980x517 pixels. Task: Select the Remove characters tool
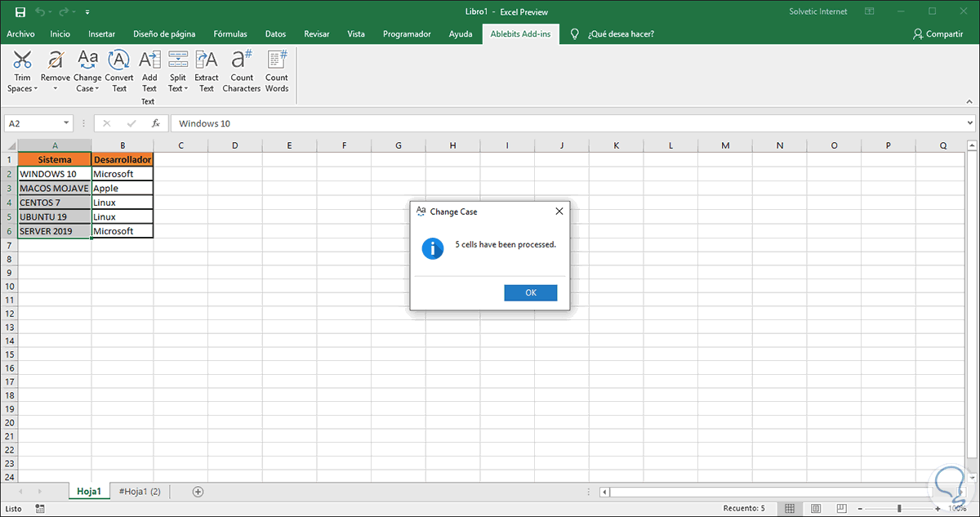56,60
